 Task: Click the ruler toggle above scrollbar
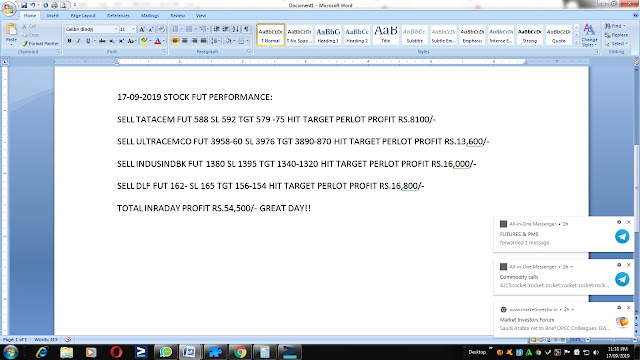click(636, 62)
